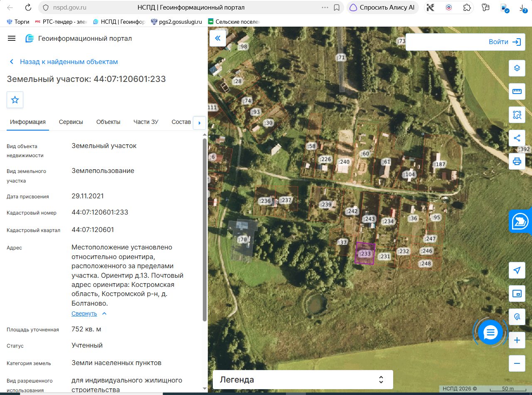Viewport: 532px width, 395px height.
Task: Reload the browser page
Action: click(x=28, y=7)
